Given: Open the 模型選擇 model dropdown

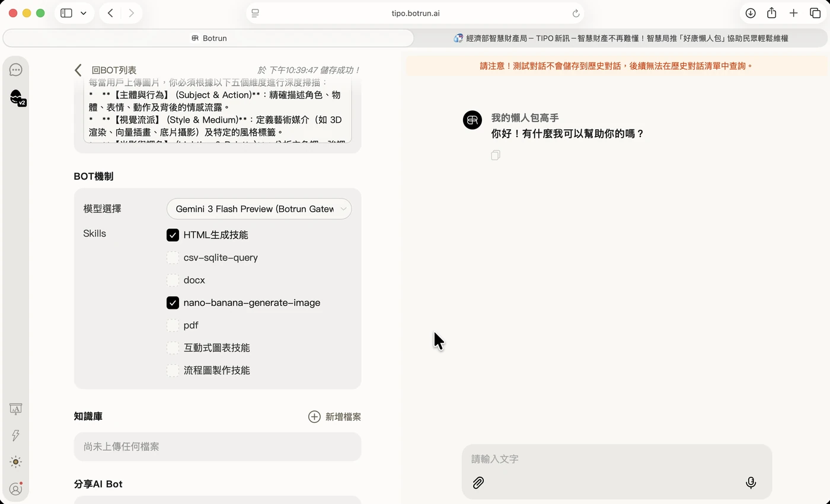Looking at the screenshot, I should pos(259,209).
